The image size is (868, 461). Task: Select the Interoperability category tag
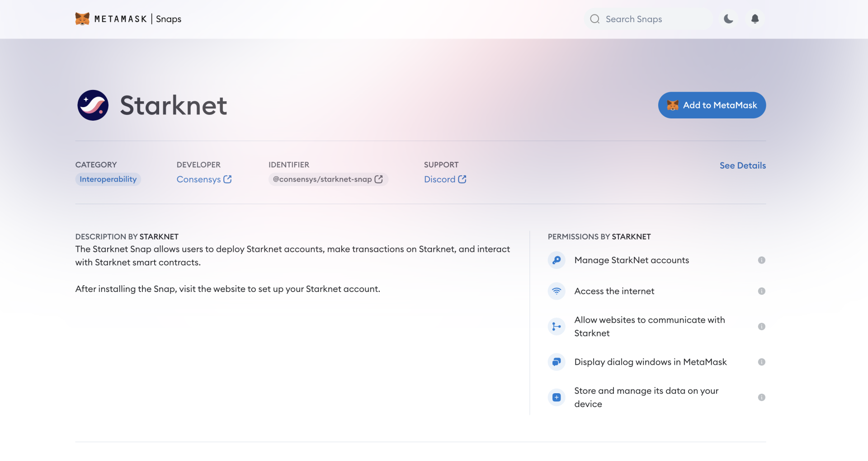point(108,179)
